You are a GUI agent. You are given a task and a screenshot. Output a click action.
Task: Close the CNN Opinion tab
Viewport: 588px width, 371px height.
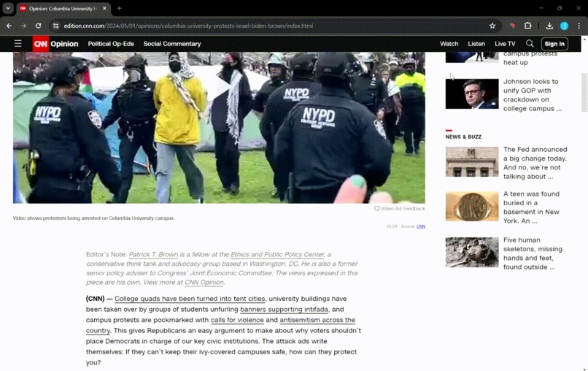104,8
